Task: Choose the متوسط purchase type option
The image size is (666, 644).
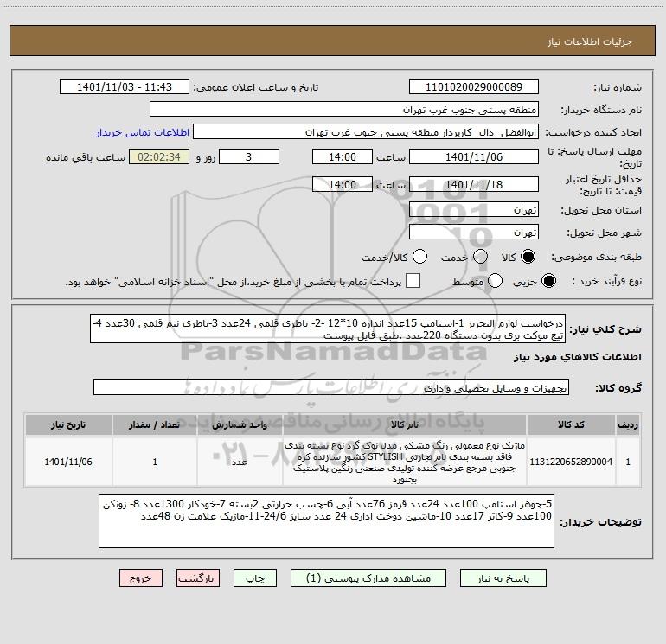Action: 495,281
